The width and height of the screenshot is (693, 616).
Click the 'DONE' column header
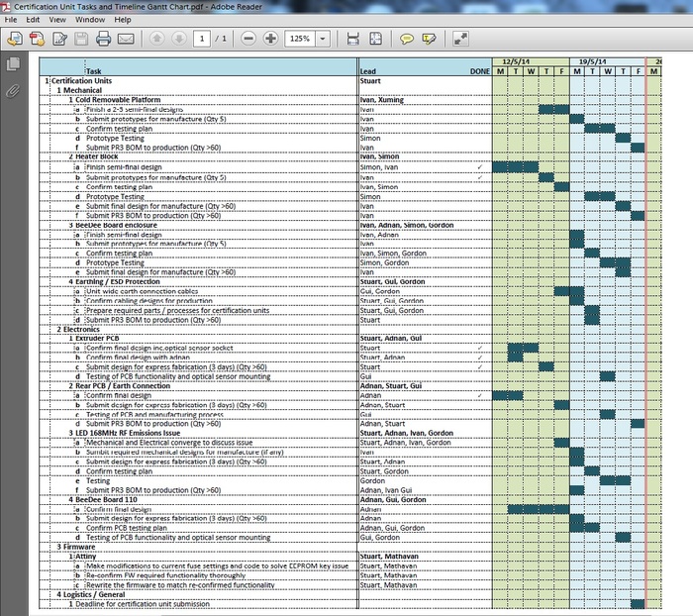[x=480, y=71]
